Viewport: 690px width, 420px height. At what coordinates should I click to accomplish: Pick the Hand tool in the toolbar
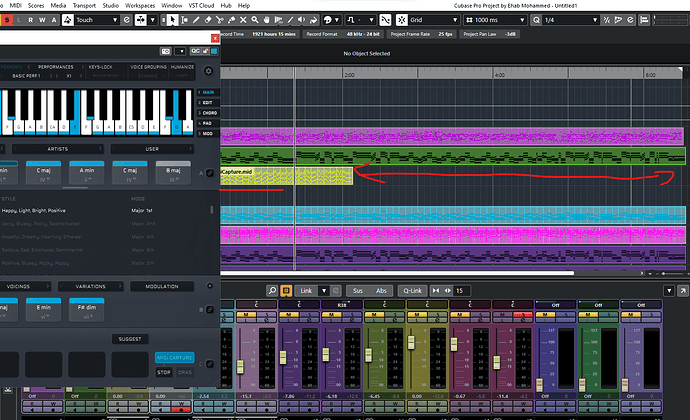click(x=267, y=20)
